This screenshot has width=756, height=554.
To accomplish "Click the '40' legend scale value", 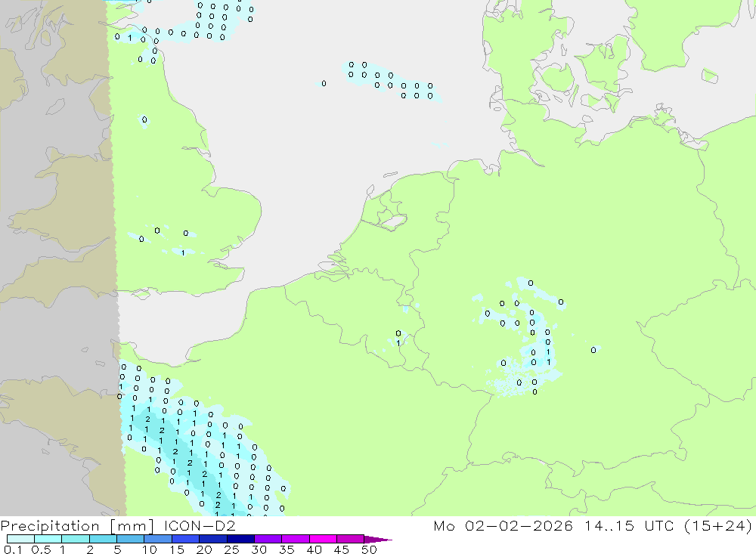I will pos(314,549).
